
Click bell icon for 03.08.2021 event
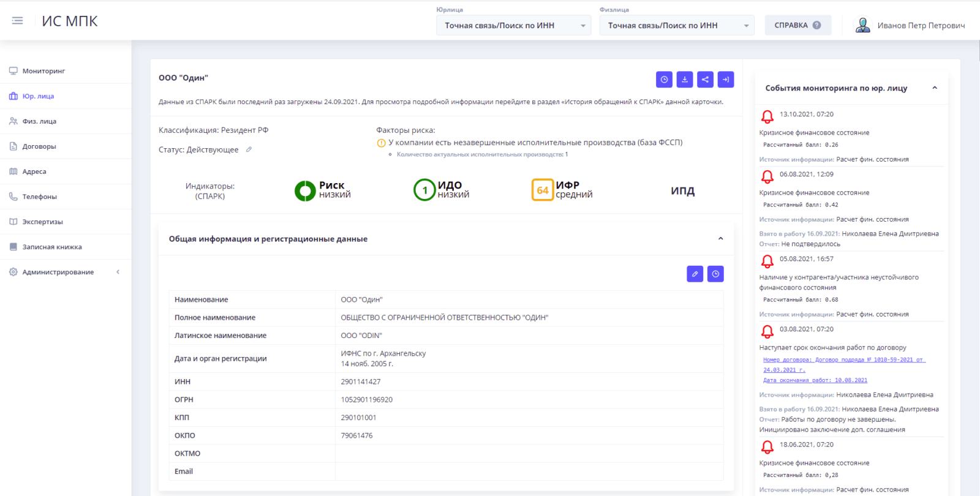pos(767,332)
